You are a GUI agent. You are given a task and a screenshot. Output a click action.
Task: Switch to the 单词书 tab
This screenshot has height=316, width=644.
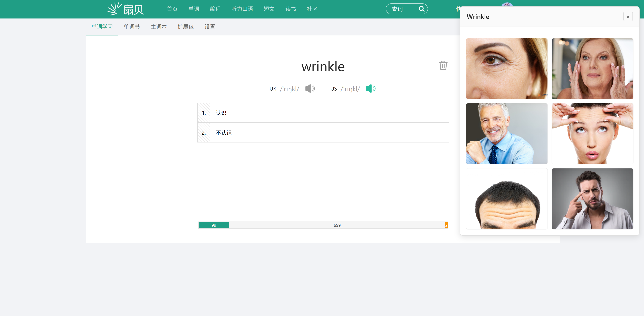point(131,27)
